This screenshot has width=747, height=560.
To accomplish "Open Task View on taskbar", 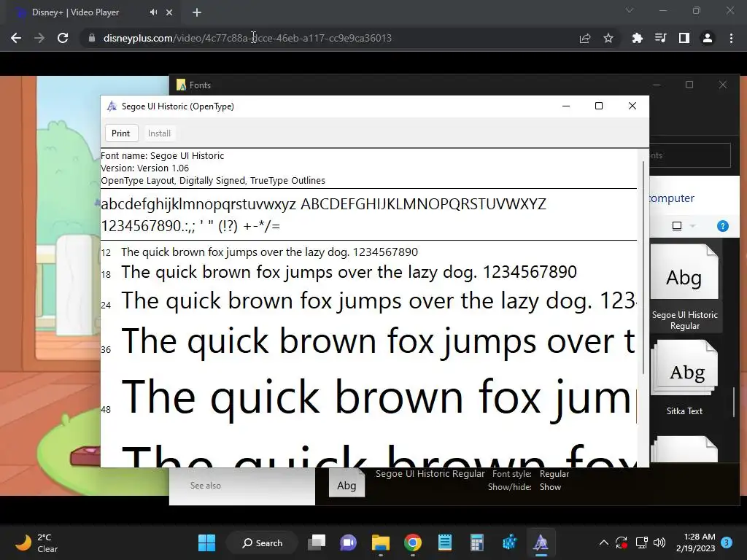I will (x=317, y=542).
